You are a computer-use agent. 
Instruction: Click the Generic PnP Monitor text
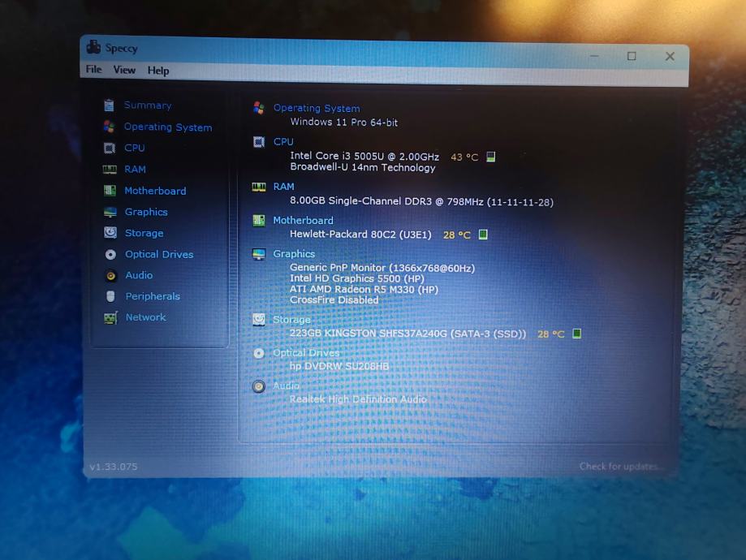point(382,268)
